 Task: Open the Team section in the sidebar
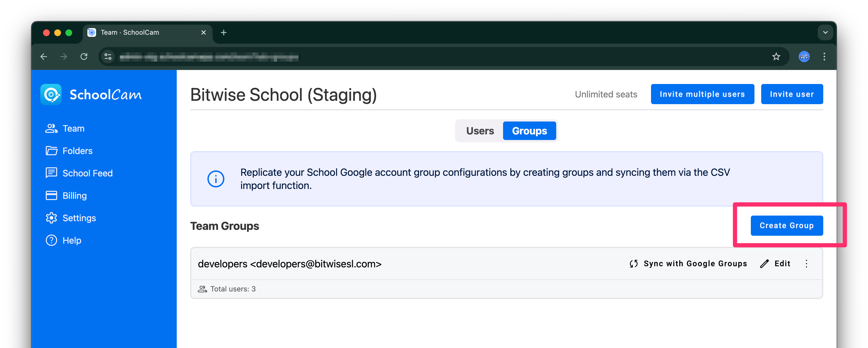[65, 129]
